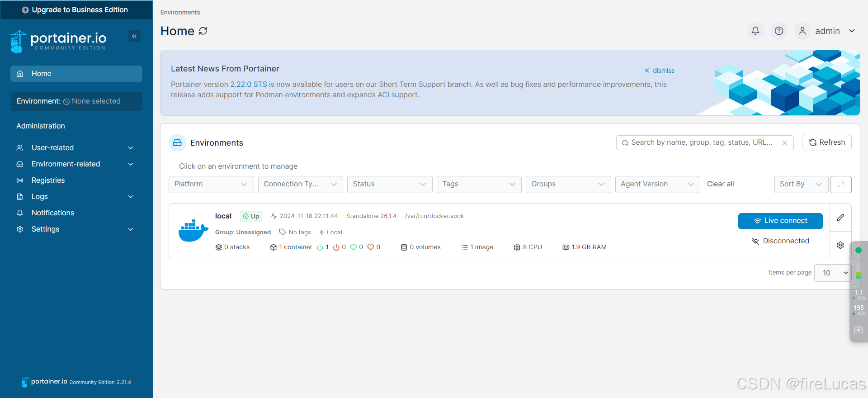Open the local environment name link
This screenshot has width=868, height=398.
(223, 216)
